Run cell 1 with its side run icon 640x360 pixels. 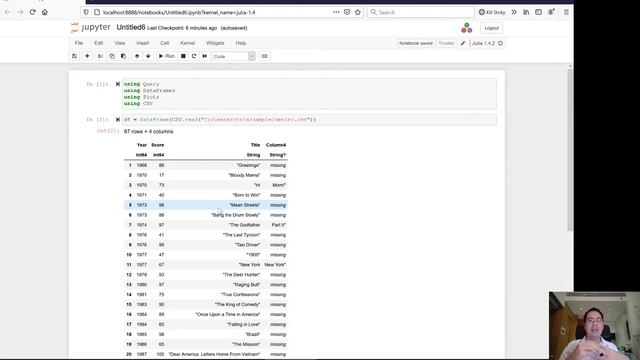[x=118, y=84]
